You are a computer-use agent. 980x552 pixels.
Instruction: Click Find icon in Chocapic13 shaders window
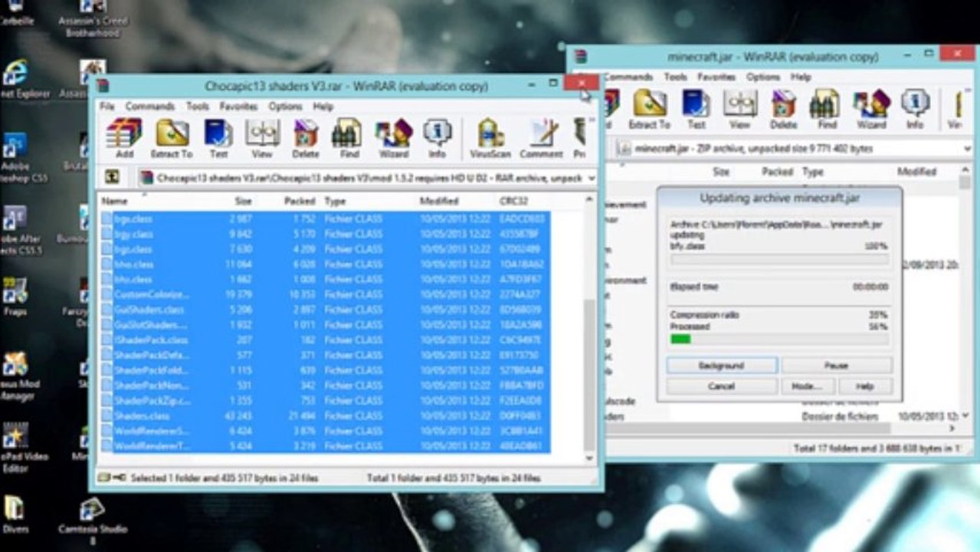[349, 138]
